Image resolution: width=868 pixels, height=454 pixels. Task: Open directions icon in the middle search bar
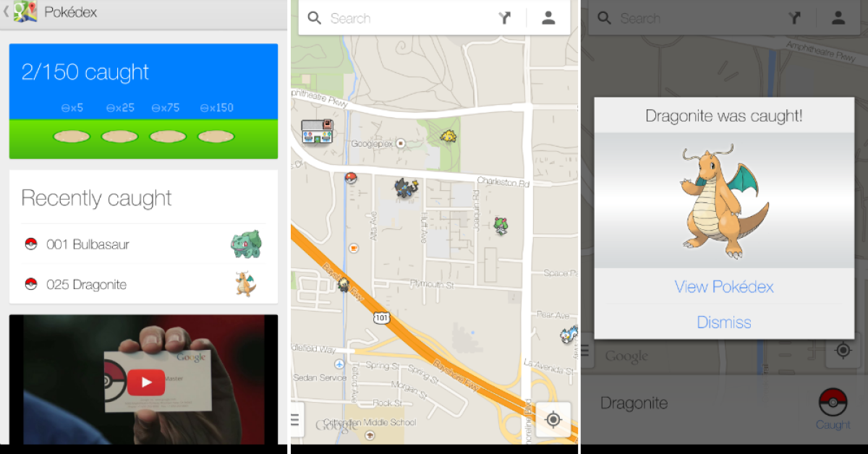[x=505, y=19]
